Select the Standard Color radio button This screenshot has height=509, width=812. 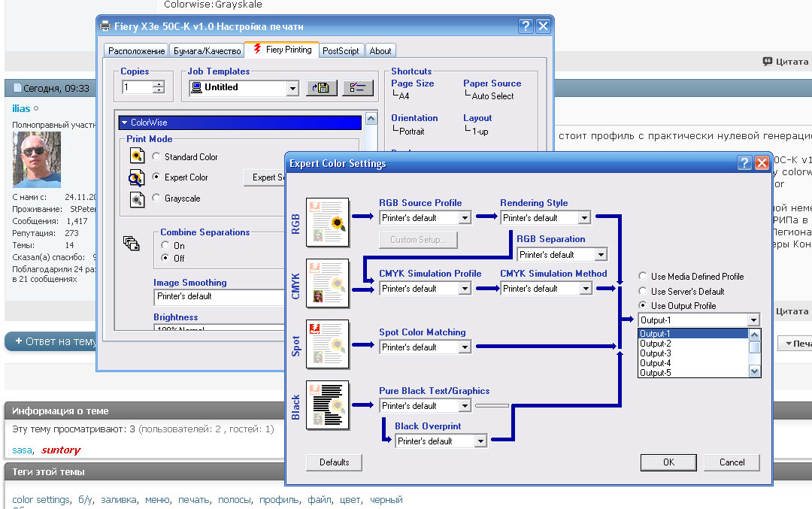click(x=156, y=156)
